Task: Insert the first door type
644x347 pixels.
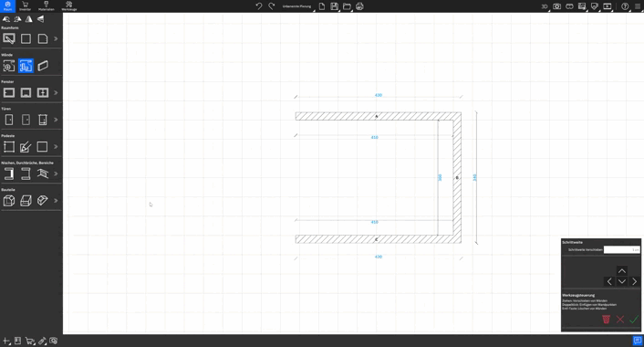Action: (x=8, y=120)
